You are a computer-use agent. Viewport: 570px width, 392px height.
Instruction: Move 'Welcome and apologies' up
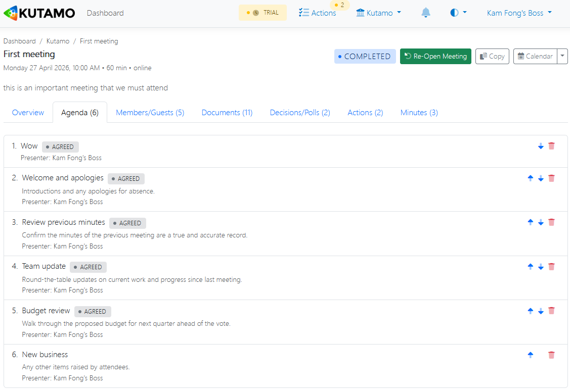coord(531,178)
